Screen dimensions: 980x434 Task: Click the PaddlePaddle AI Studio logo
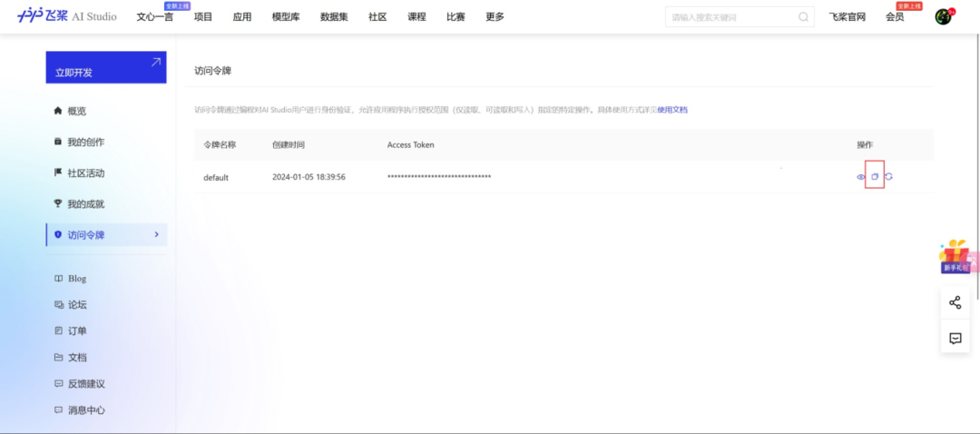pos(67,16)
